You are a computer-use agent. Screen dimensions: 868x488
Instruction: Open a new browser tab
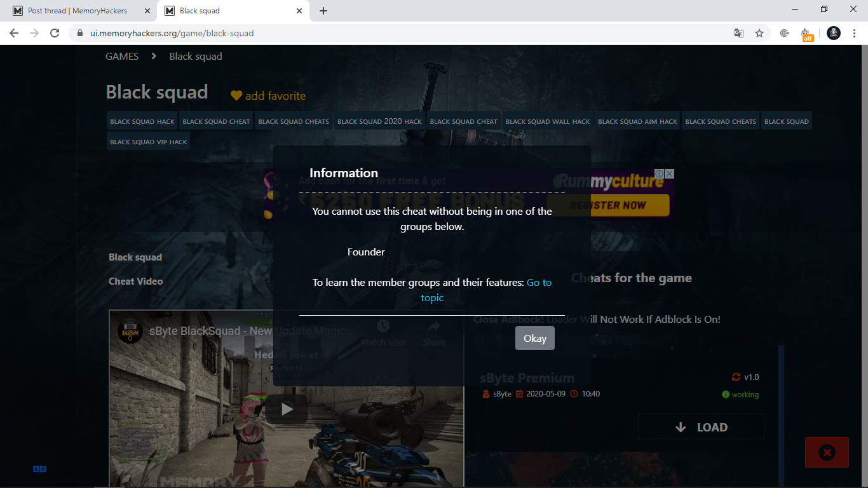(323, 11)
